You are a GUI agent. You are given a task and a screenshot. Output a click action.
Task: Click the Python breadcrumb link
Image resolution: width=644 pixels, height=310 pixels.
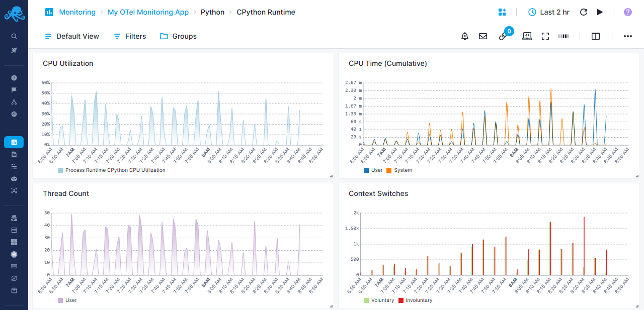[x=212, y=12]
